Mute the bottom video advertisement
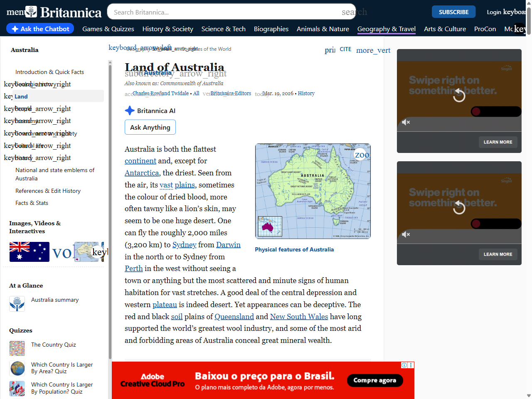 pos(406,234)
